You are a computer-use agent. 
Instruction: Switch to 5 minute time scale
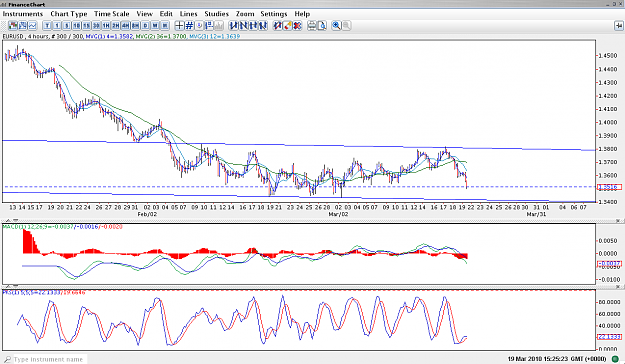click(x=67, y=26)
